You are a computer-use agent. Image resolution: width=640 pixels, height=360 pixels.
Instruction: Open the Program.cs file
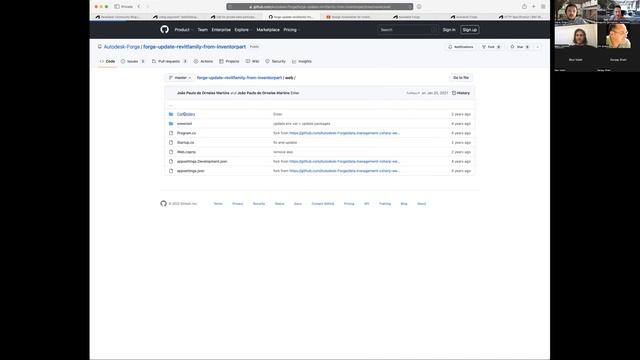click(x=186, y=133)
